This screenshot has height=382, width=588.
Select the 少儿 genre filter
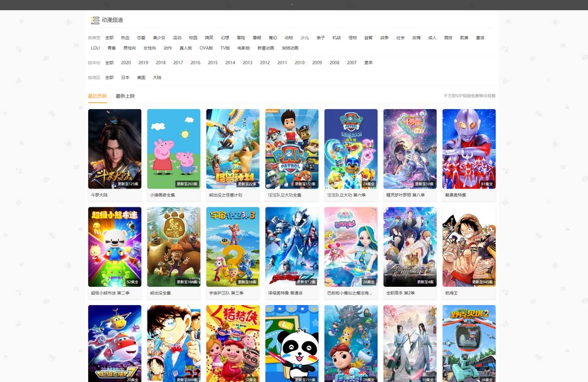click(304, 38)
